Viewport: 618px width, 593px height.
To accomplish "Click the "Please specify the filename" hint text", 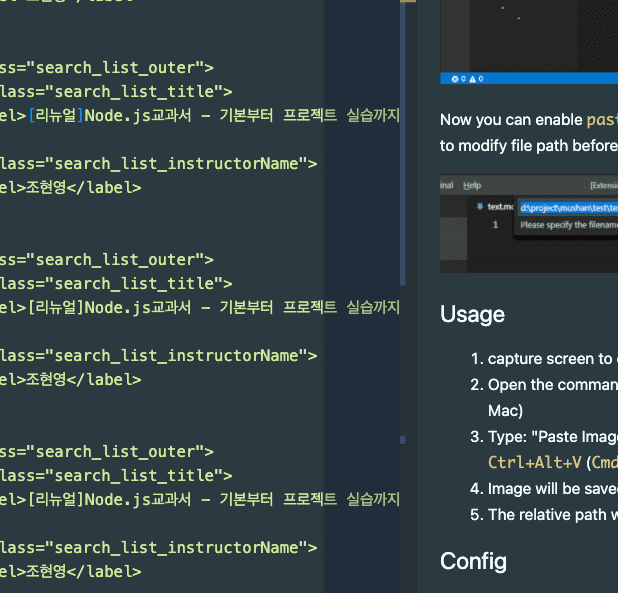I will pos(568,225).
